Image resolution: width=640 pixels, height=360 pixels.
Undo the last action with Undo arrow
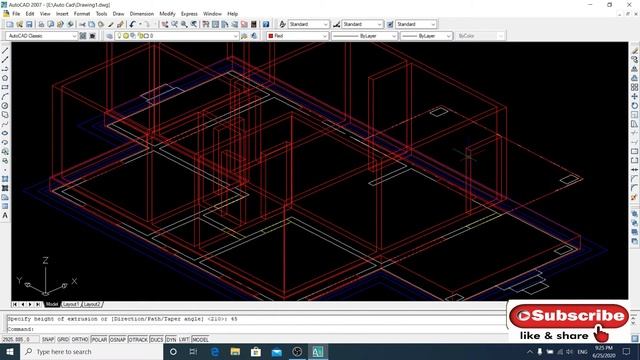pos(132,24)
